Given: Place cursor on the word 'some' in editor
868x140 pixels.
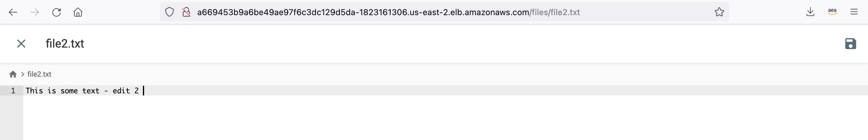Looking at the screenshot, I should tap(69, 91).
